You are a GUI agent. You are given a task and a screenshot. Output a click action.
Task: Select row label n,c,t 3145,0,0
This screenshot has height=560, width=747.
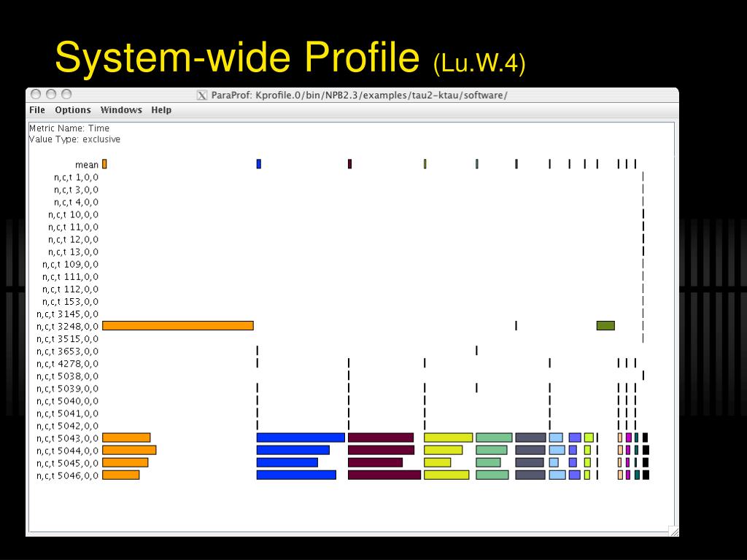68,314
